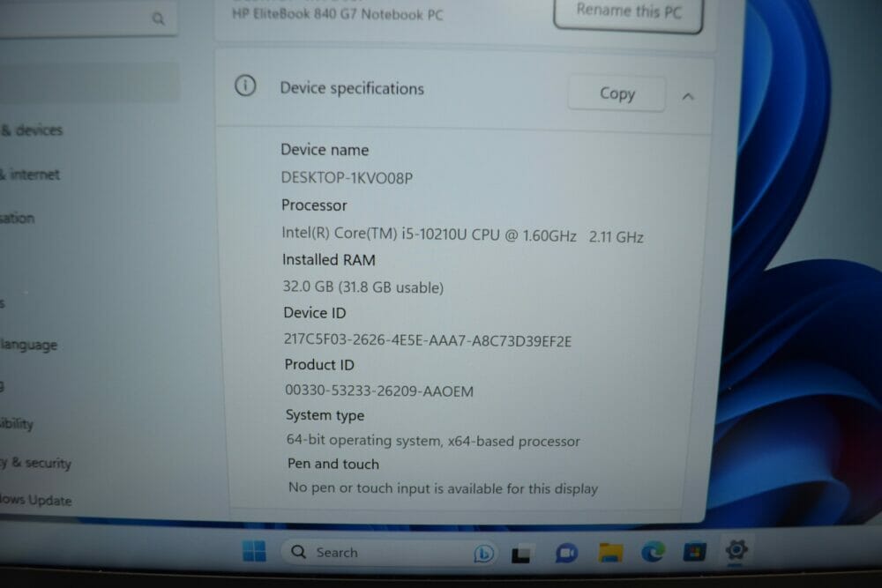Open Microsoft Store from the taskbar
Screen dimensions: 882x588
(x=694, y=552)
